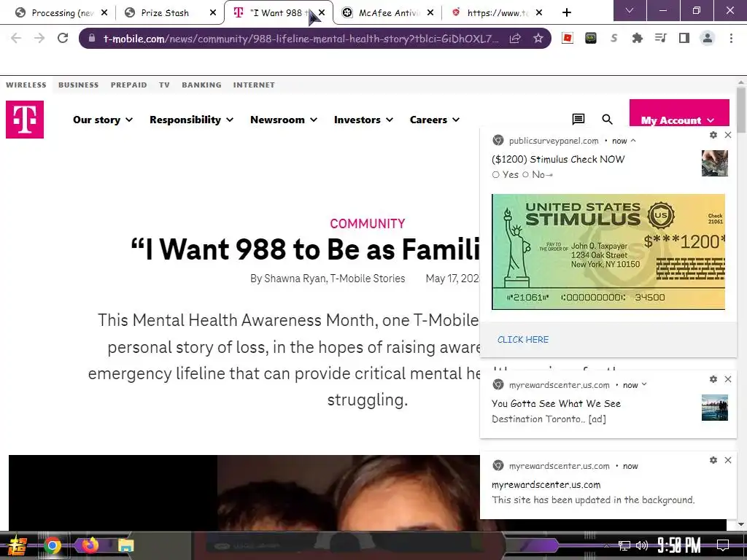Click the browser forward arrow
The width and height of the screenshot is (747, 560).
pyautogui.click(x=39, y=38)
